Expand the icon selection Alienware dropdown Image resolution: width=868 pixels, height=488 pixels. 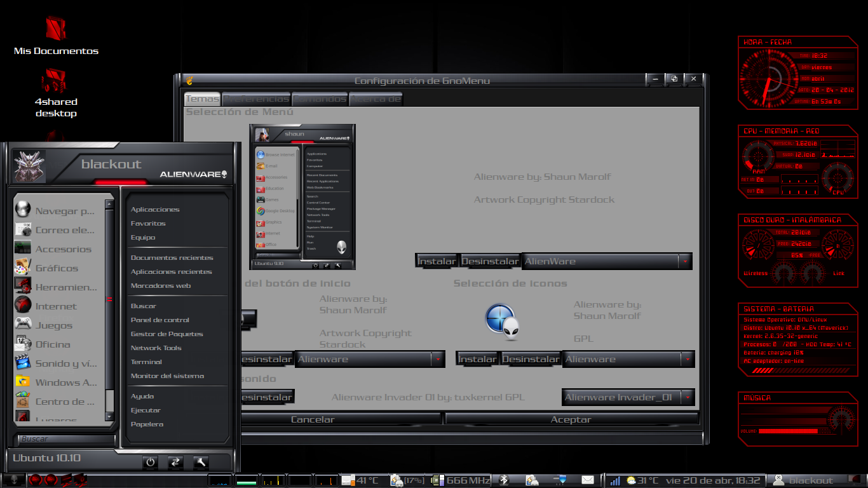687,359
